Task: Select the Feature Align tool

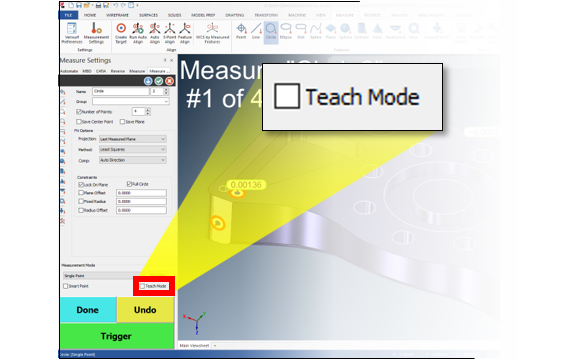Action: pyautogui.click(x=185, y=33)
